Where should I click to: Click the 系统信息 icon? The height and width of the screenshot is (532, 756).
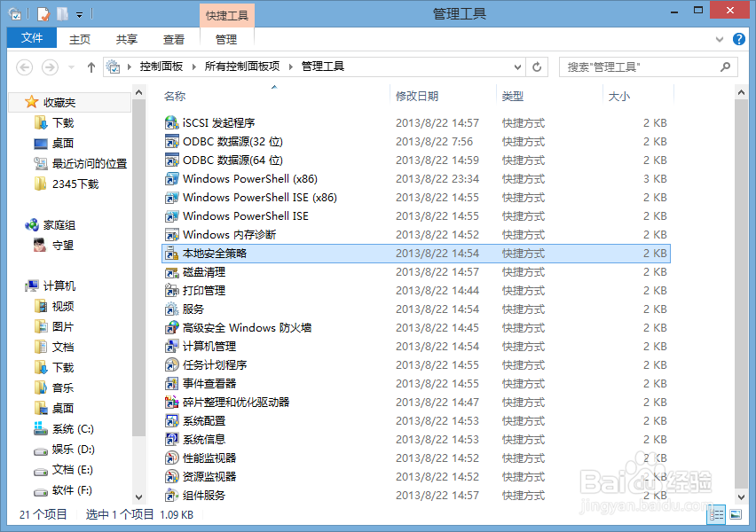click(171, 440)
